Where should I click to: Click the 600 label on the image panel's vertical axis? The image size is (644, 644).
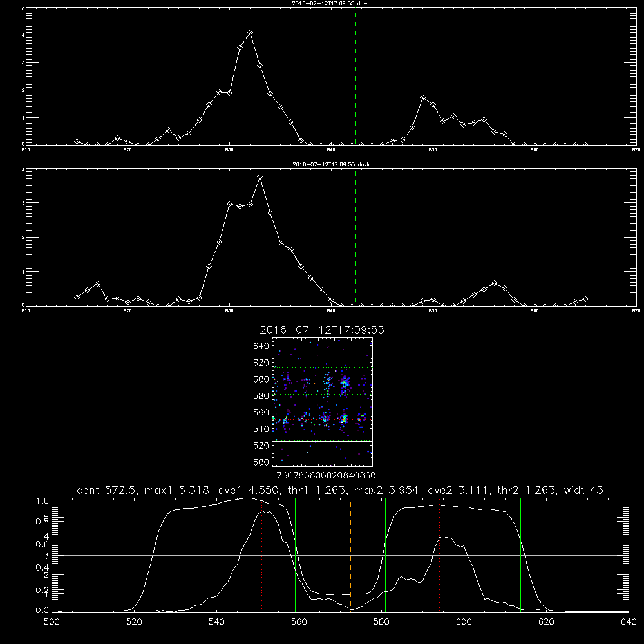click(x=261, y=379)
